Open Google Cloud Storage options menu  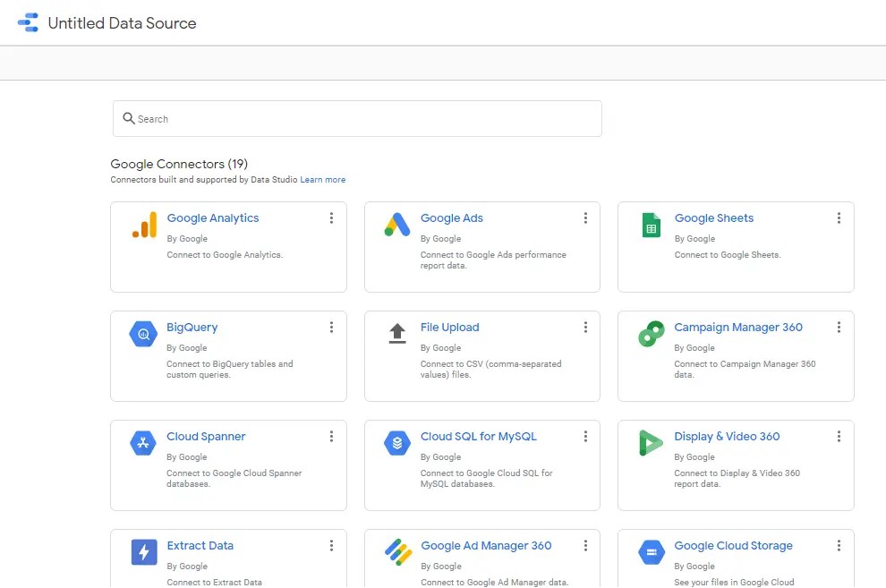[839, 545]
